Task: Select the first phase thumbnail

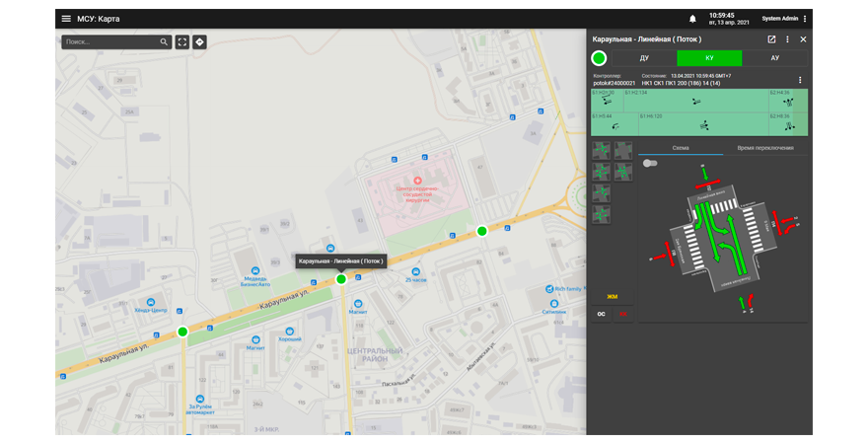Action: pyautogui.click(x=601, y=150)
